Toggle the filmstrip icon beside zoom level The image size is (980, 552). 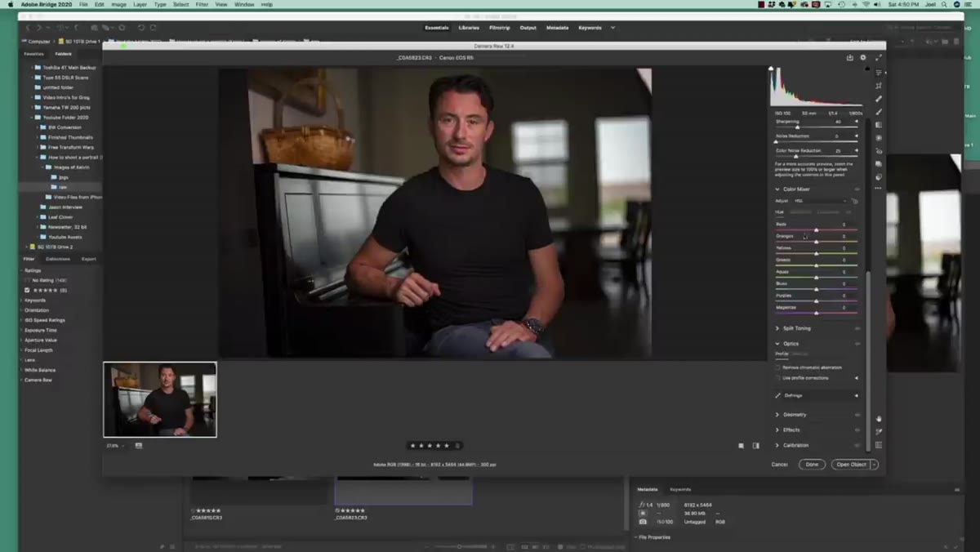139,446
